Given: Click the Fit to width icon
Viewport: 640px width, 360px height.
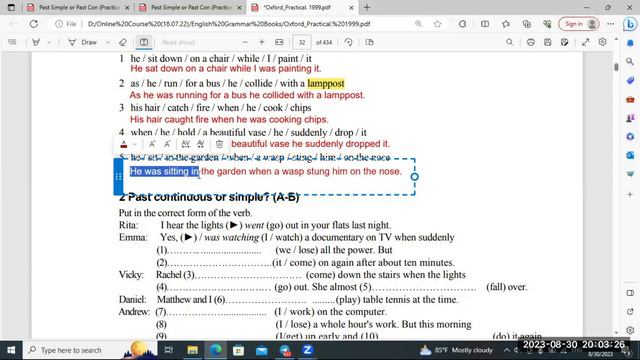Looking at the screenshot, I should (x=279, y=42).
